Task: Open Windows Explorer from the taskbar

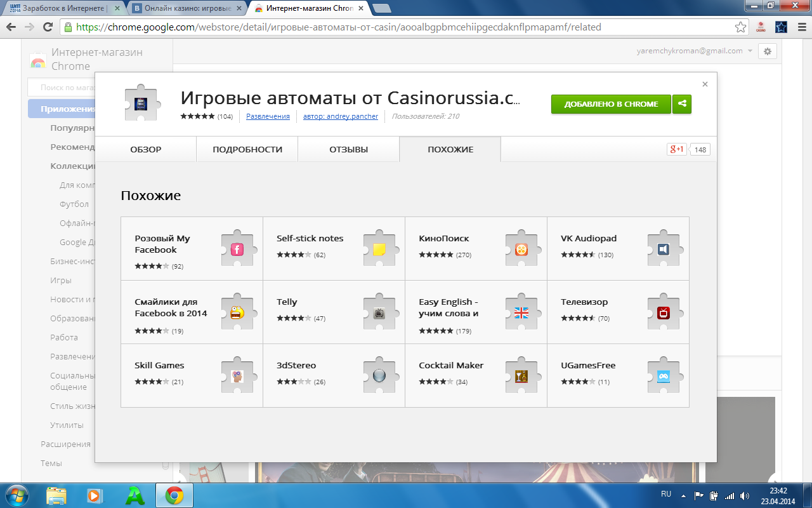Action: tap(56, 495)
